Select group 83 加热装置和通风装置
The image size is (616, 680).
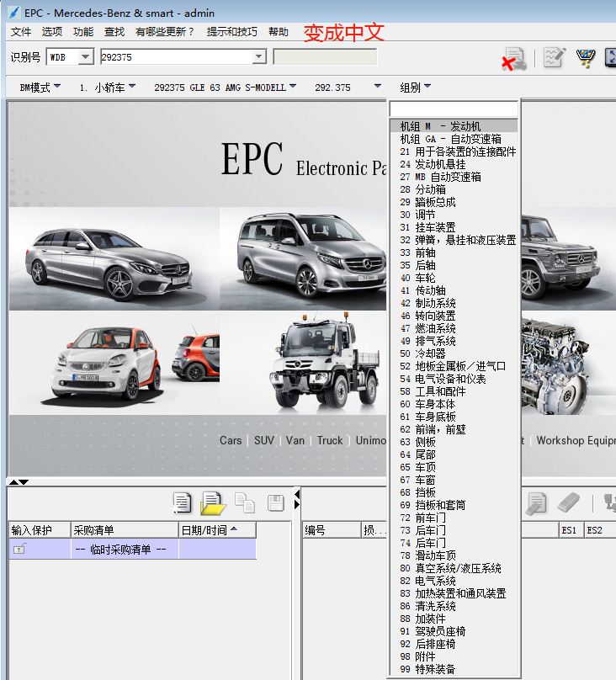[454, 593]
